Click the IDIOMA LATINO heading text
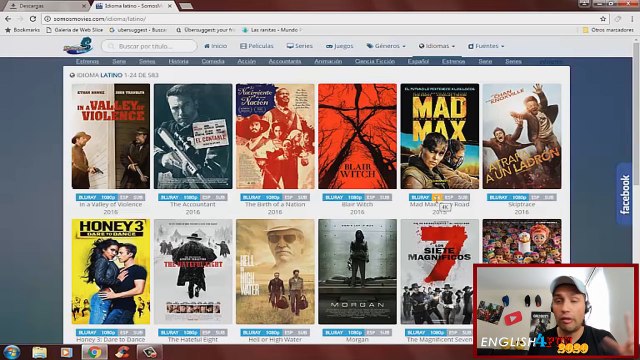 [100, 75]
